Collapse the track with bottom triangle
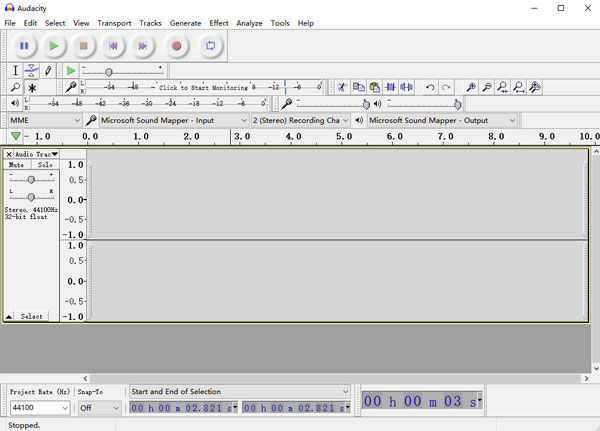This screenshot has width=600, height=431. 8,317
